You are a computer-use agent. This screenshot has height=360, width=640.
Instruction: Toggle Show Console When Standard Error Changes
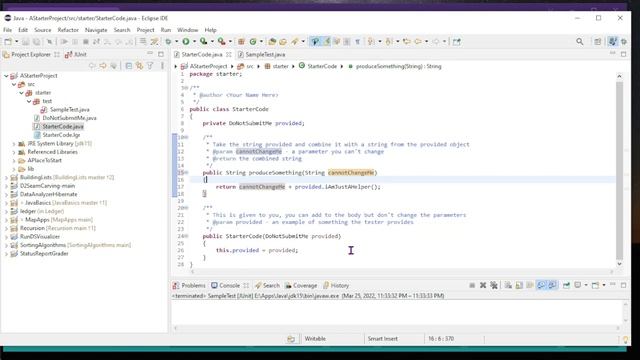coord(552,285)
